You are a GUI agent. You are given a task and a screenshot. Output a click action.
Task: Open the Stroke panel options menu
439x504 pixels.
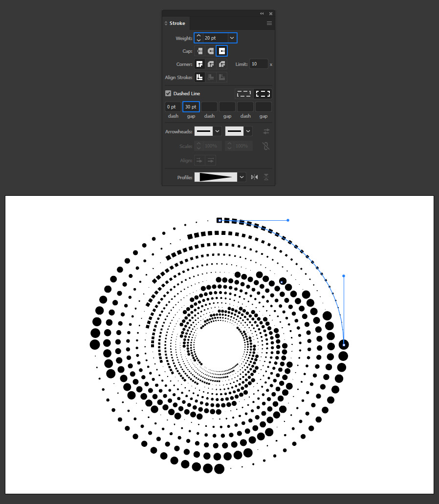[x=269, y=23]
